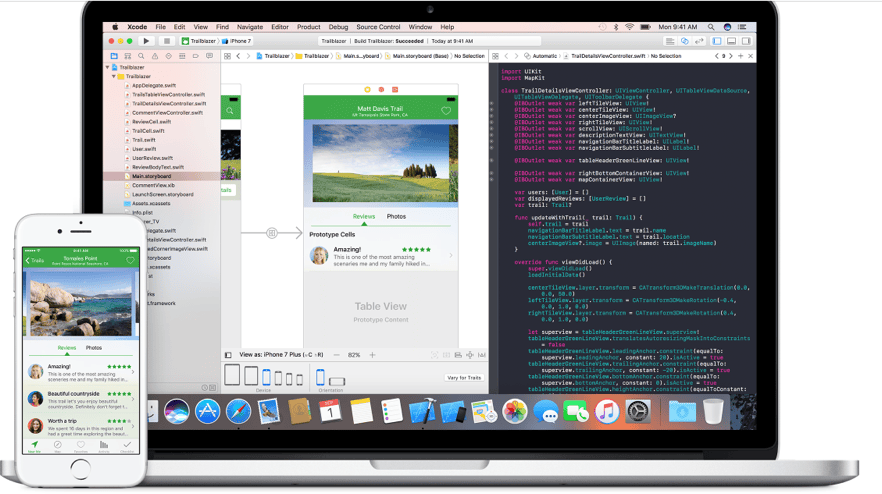This screenshot has height=494, width=882.
Task: Open the Navigate menu
Action: point(250,27)
